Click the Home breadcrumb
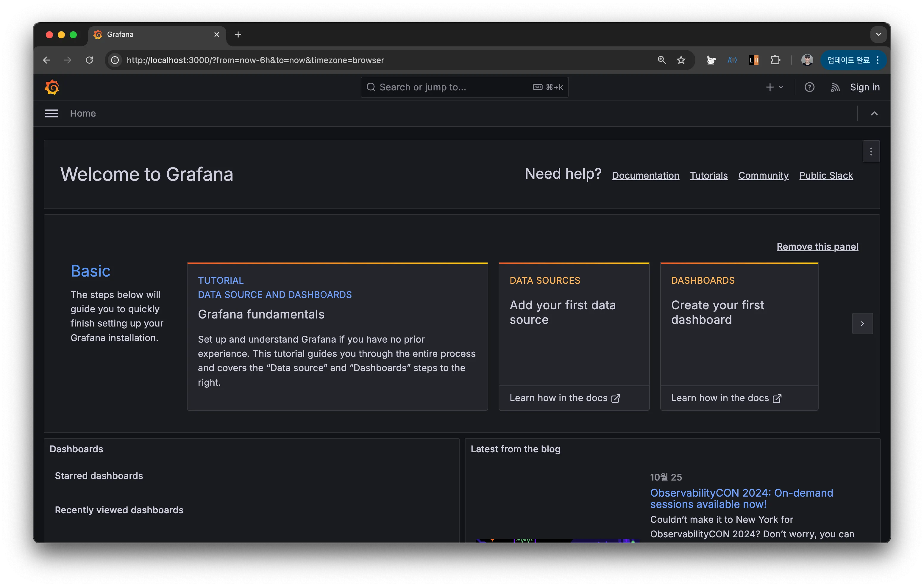Screen dimensions: 924x587 point(83,114)
